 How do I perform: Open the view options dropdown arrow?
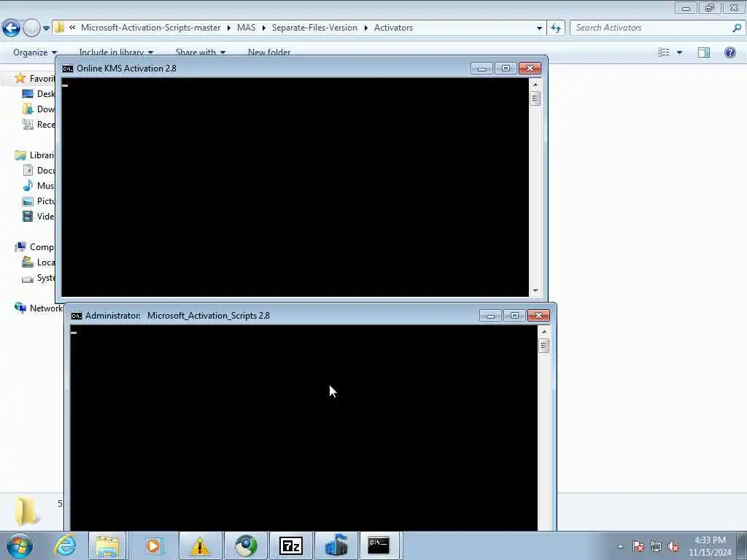679,52
